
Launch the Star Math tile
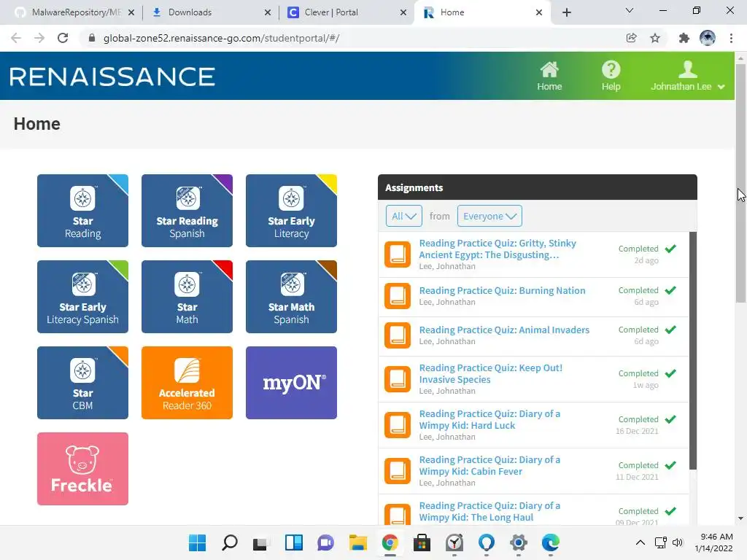point(187,297)
